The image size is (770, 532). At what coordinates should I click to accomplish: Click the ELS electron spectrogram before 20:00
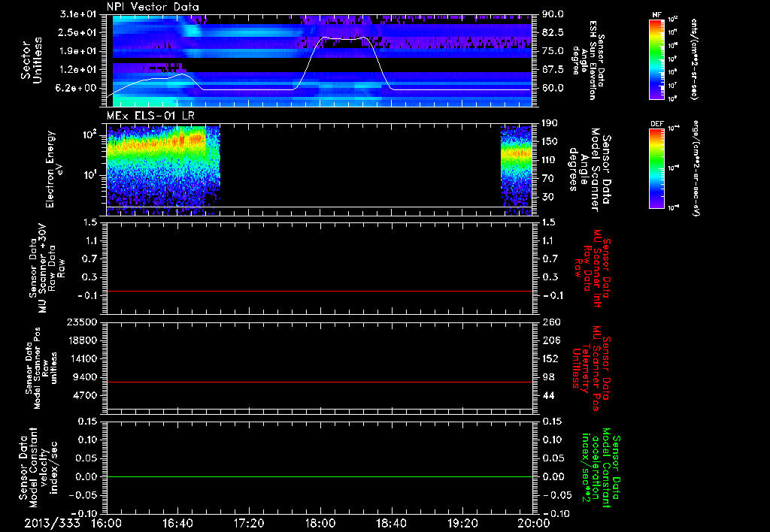[x=516, y=169]
